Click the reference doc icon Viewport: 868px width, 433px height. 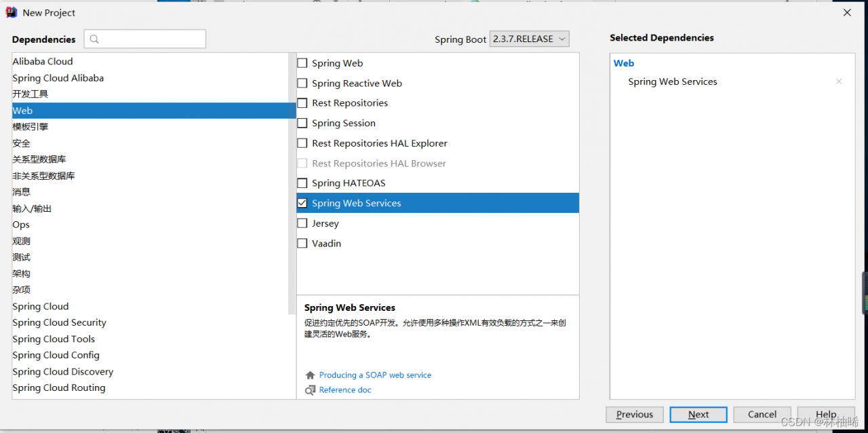pos(310,390)
